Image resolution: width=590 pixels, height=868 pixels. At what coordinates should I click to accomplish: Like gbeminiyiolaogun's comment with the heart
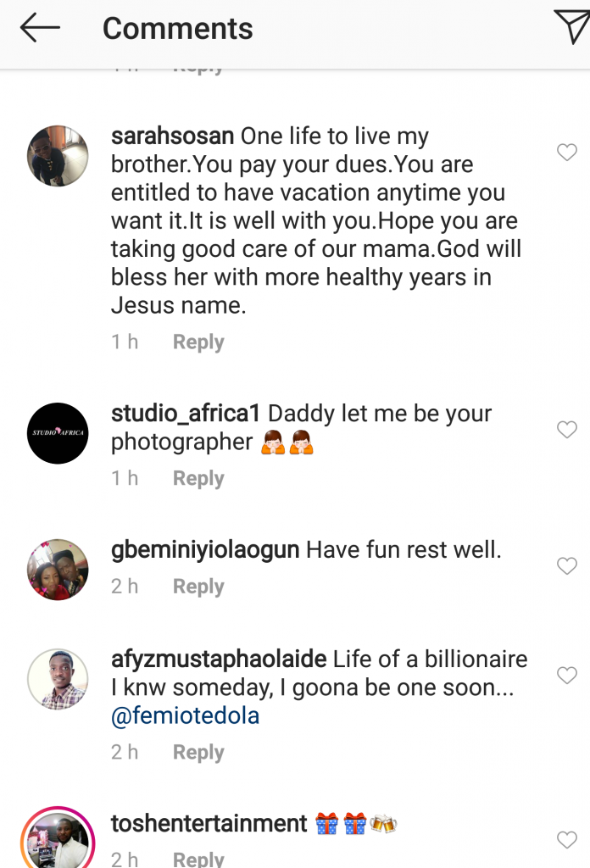566,566
